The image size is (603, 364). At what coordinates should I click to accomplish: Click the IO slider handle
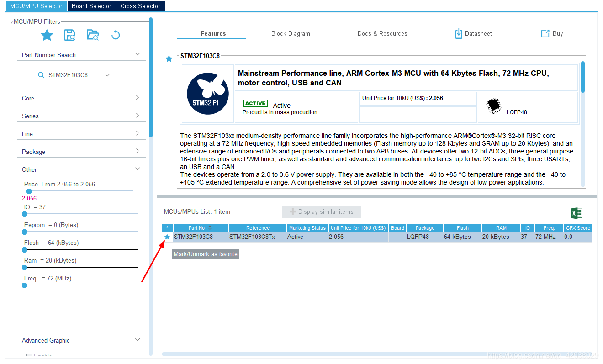[x=25, y=214]
